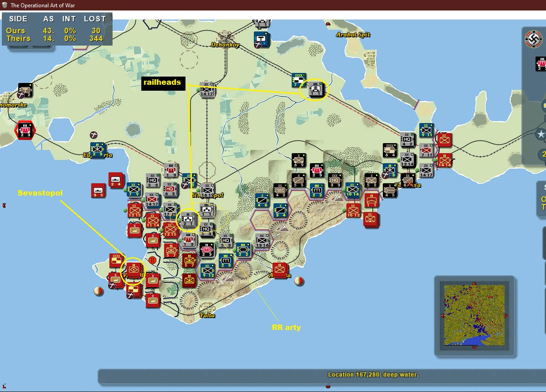
Task: Select the black army unit rated 6-4
Action: tap(390, 150)
